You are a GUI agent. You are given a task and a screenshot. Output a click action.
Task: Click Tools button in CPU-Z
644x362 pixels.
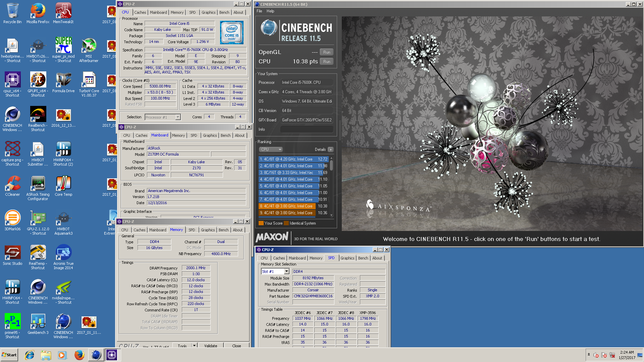[x=182, y=346]
